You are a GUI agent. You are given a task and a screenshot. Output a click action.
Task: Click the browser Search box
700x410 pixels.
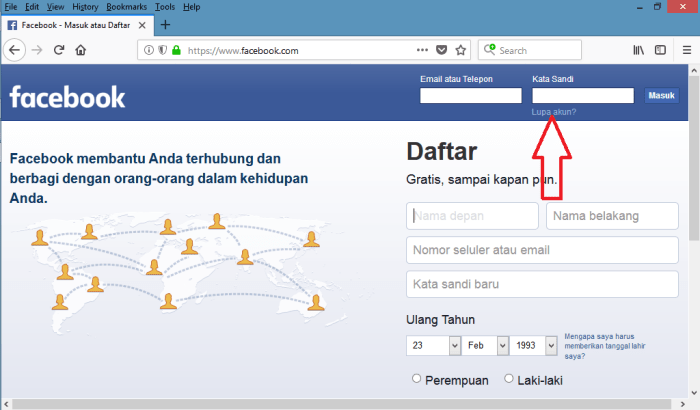pyautogui.click(x=530, y=50)
